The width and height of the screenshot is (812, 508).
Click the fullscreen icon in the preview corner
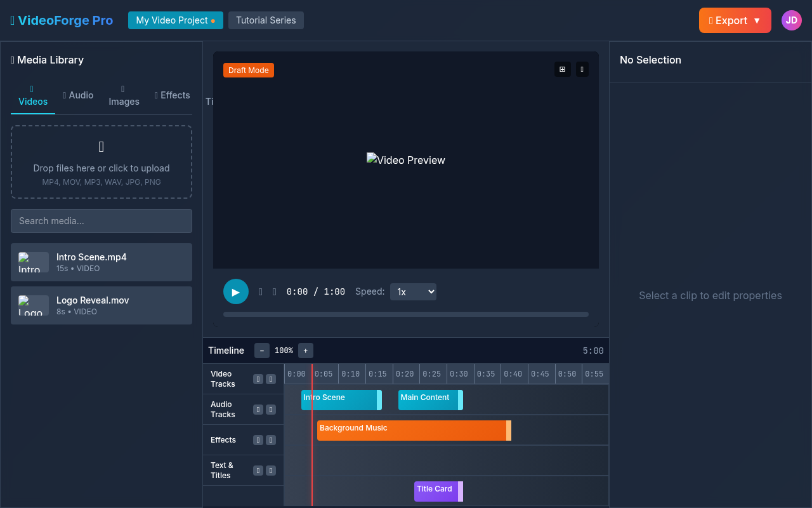pos(582,69)
